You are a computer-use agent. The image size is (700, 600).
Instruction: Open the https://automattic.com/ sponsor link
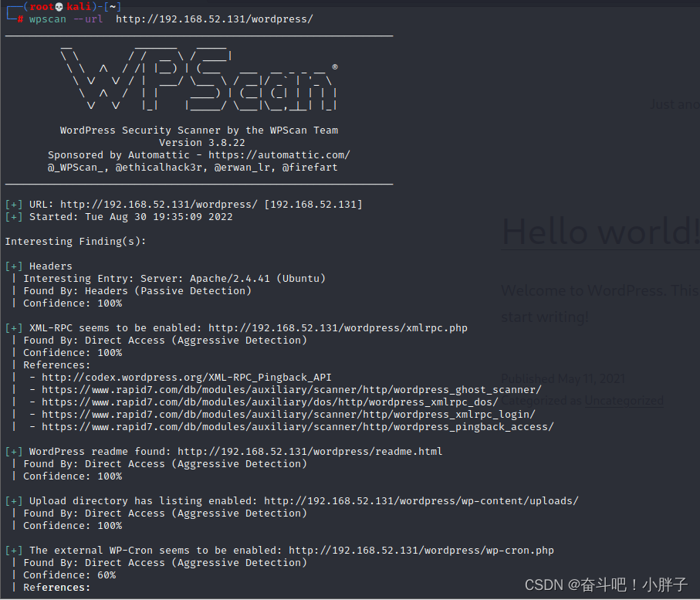(x=279, y=155)
